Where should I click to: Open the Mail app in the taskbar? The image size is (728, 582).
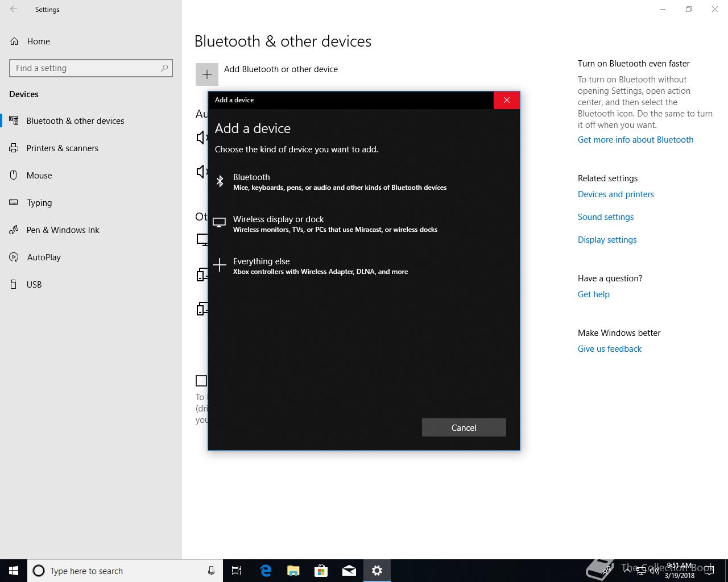349,571
